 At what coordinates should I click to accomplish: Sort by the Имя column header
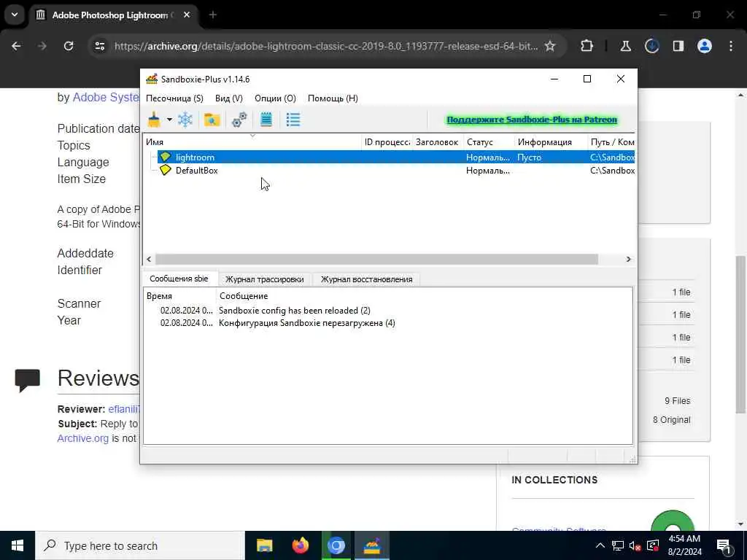252,142
